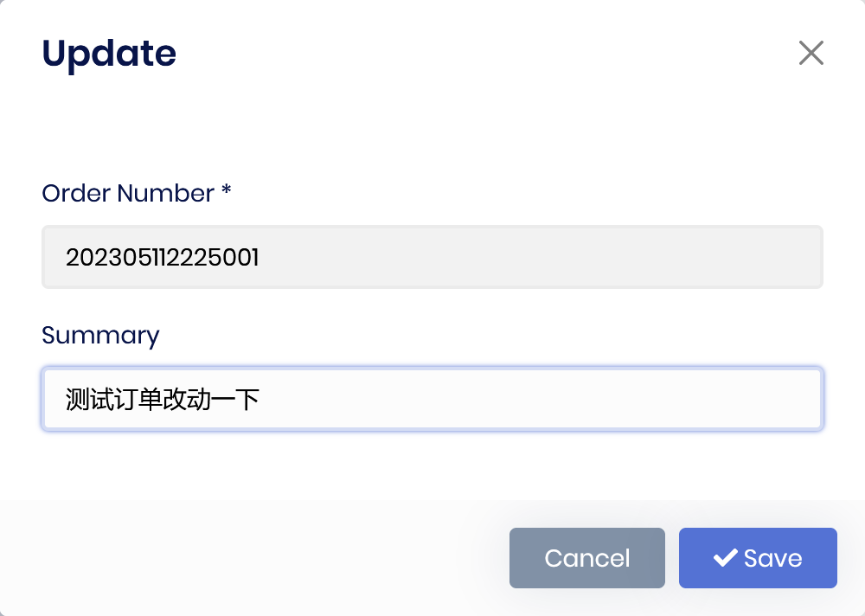
Task: Click the checkmark icon on the Save button
Action: point(725,558)
